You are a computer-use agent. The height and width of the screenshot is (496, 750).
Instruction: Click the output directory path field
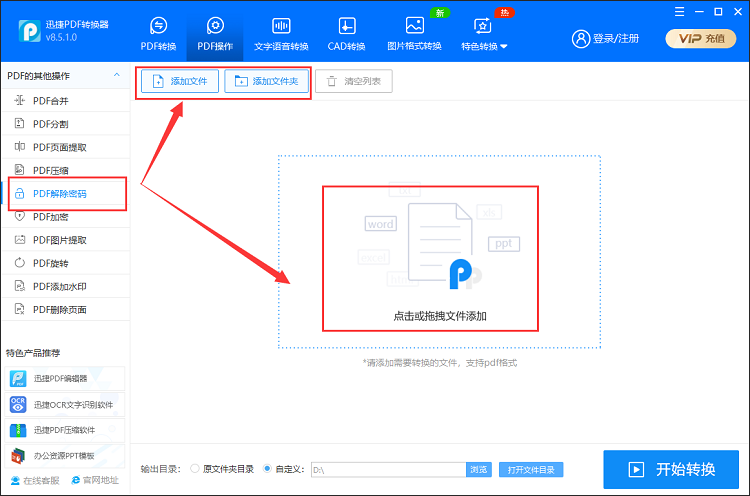388,470
